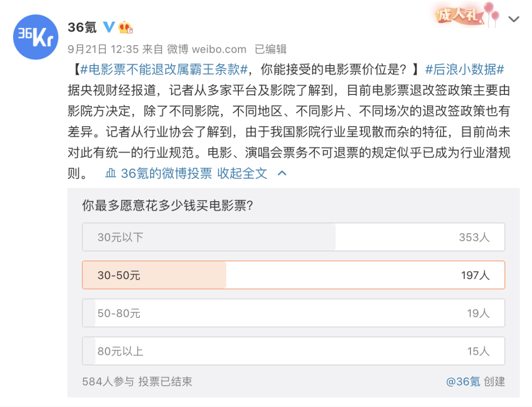Select the 30元以下 poll option
Viewport: 532px width, 407px height.
click(293, 237)
